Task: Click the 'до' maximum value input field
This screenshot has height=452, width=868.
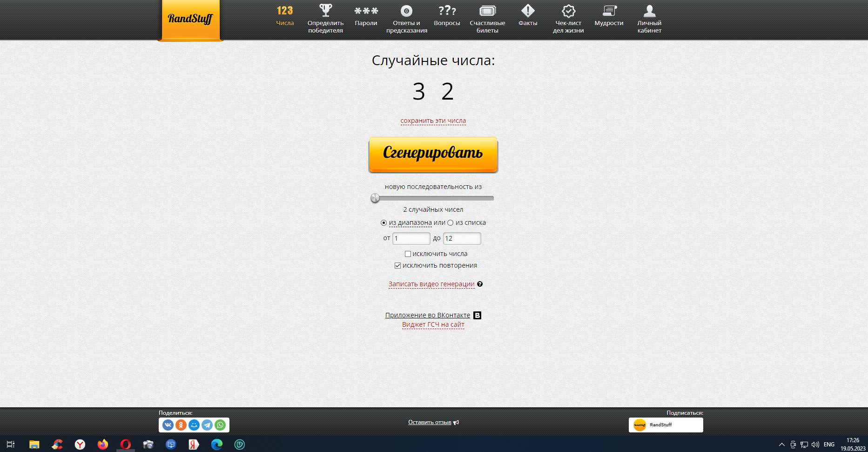Action: click(x=462, y=238)
